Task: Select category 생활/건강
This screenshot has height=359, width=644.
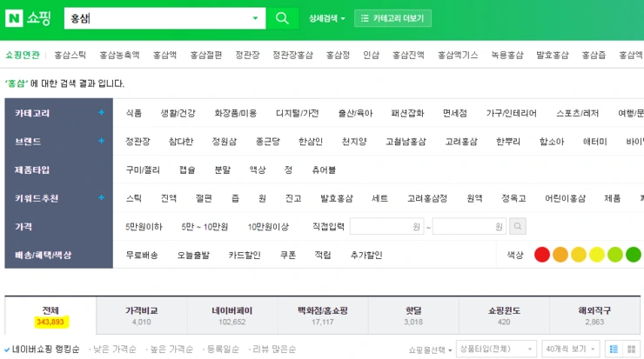Action: 178,113
